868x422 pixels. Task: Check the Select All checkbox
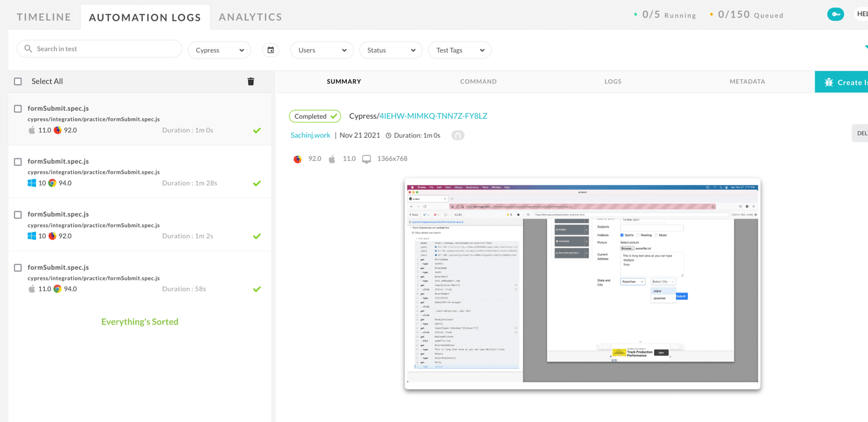[x=18, y=82]
